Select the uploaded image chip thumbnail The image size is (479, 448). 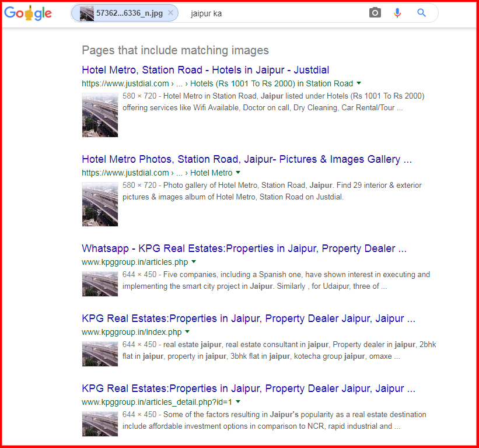coord(87,13)
